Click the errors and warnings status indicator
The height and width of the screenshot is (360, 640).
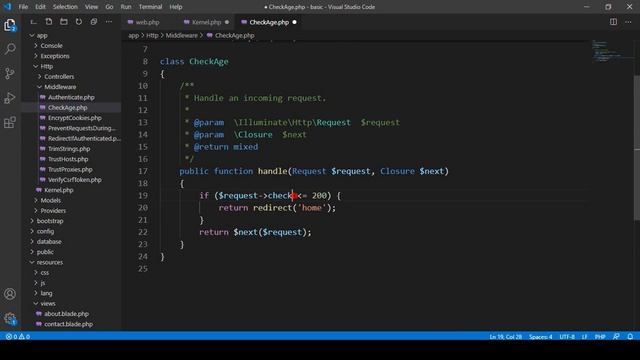pos(18,337)
